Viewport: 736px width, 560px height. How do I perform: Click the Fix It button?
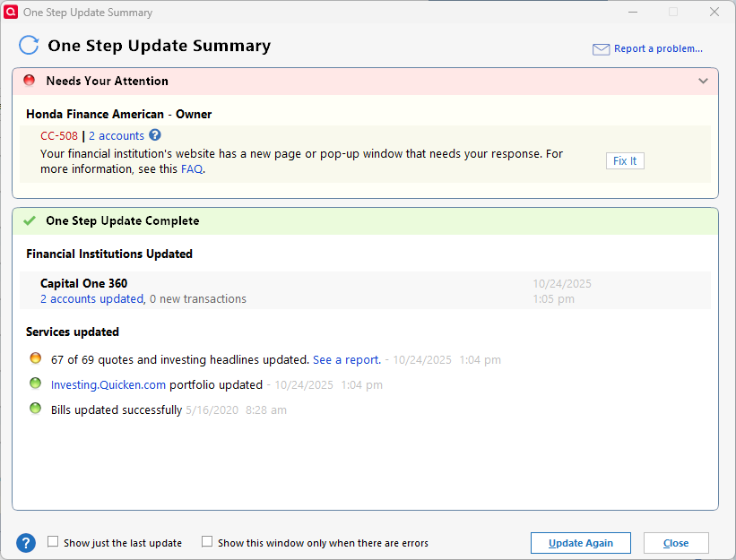pyautogui.click(x=625, y=161)
